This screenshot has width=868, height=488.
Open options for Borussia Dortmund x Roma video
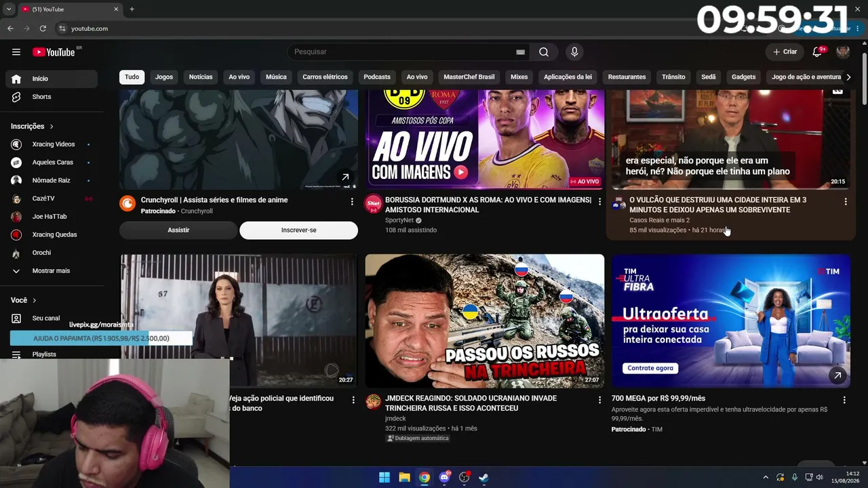599,202
